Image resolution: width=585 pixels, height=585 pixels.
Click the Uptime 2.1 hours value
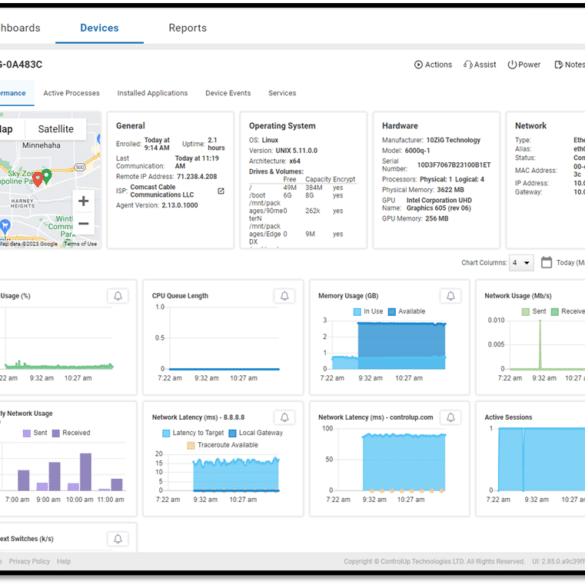pos(216,144)
